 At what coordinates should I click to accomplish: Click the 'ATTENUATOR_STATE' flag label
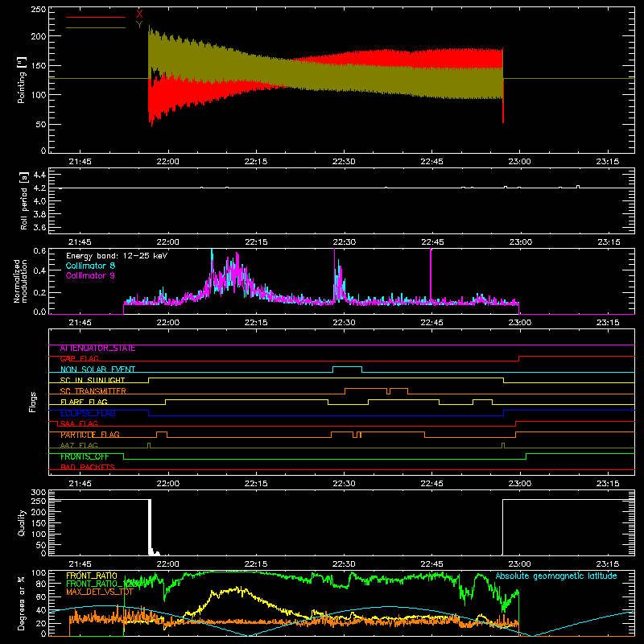97,349
